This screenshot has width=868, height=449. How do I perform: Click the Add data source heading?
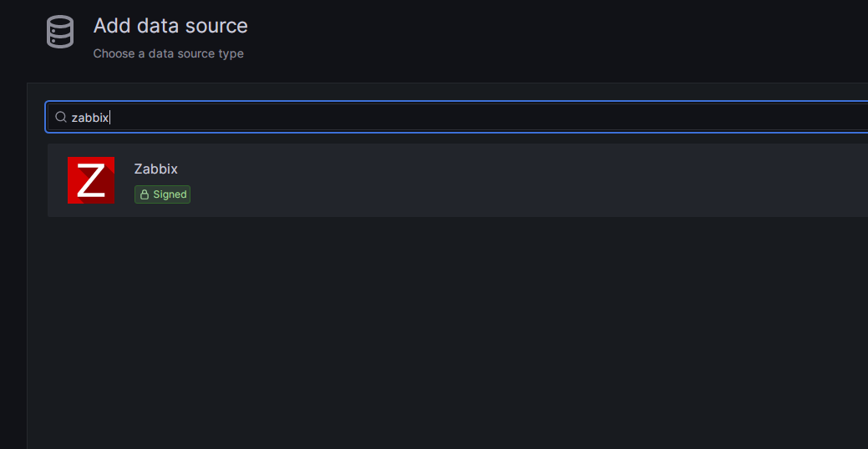(x=170, y=26)
